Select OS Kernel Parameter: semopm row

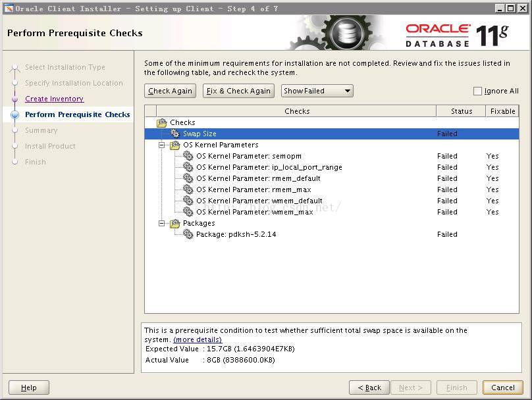click(332, 156)
